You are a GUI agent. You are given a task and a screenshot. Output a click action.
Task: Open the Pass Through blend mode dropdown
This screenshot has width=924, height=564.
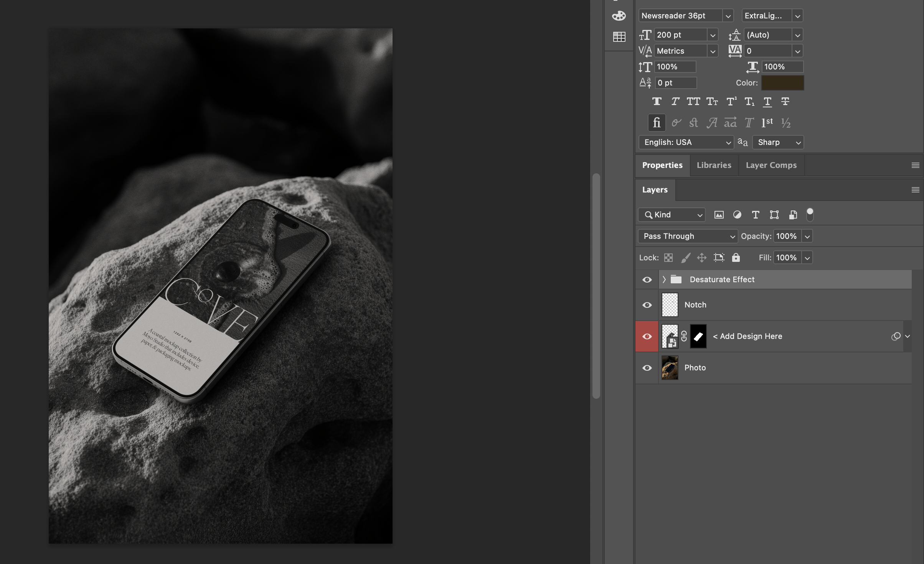pos(688,236)
